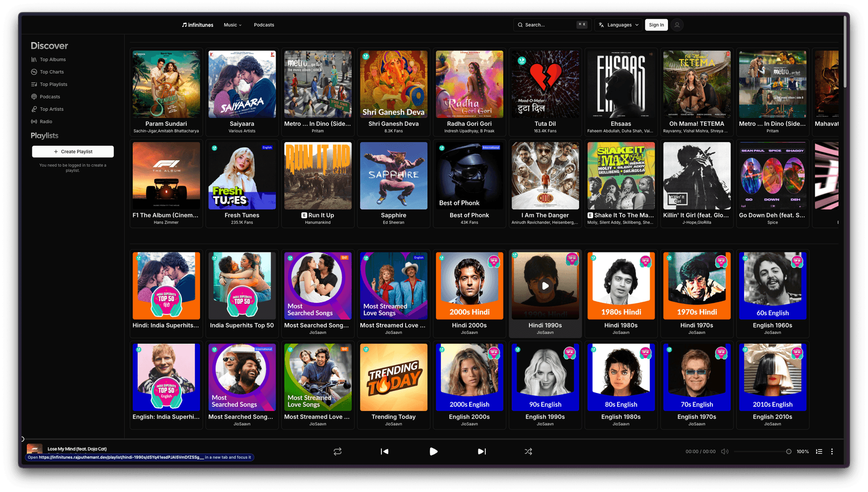Open the Best of Phonk playlist
The width and height of the screenshot is (868, 492).
tap(469, 176)
